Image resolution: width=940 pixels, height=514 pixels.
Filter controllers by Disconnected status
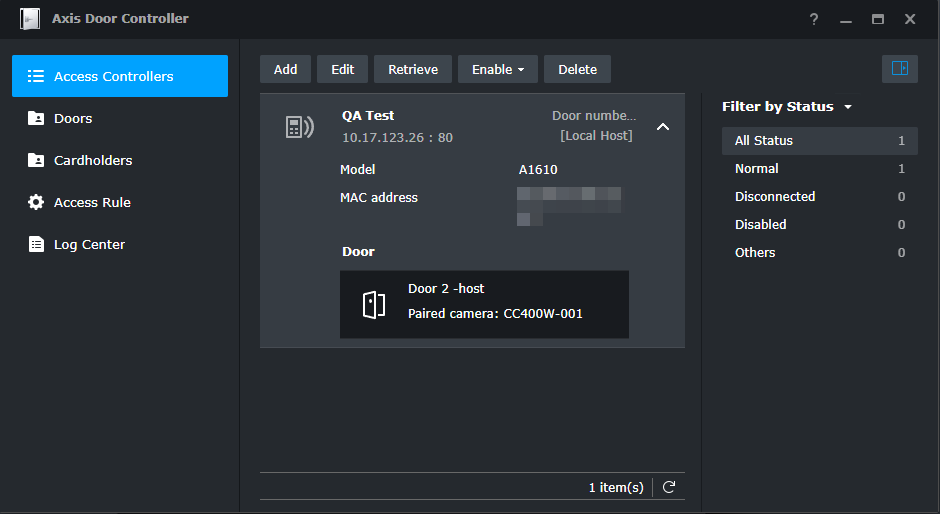[820, 197]
